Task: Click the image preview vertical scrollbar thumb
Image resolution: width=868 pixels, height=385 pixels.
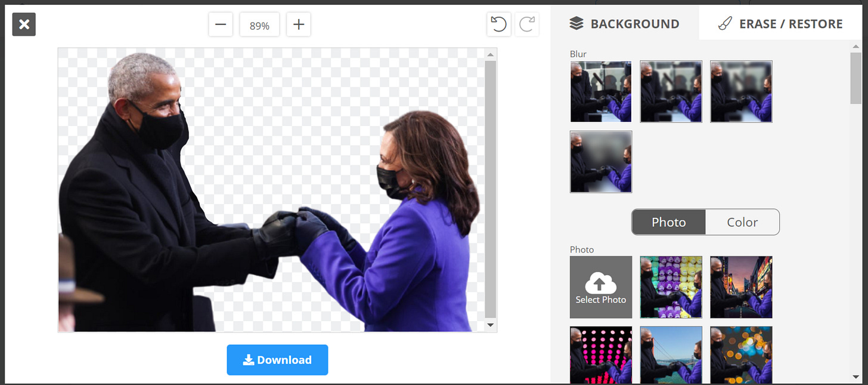Action: (490, 189)
